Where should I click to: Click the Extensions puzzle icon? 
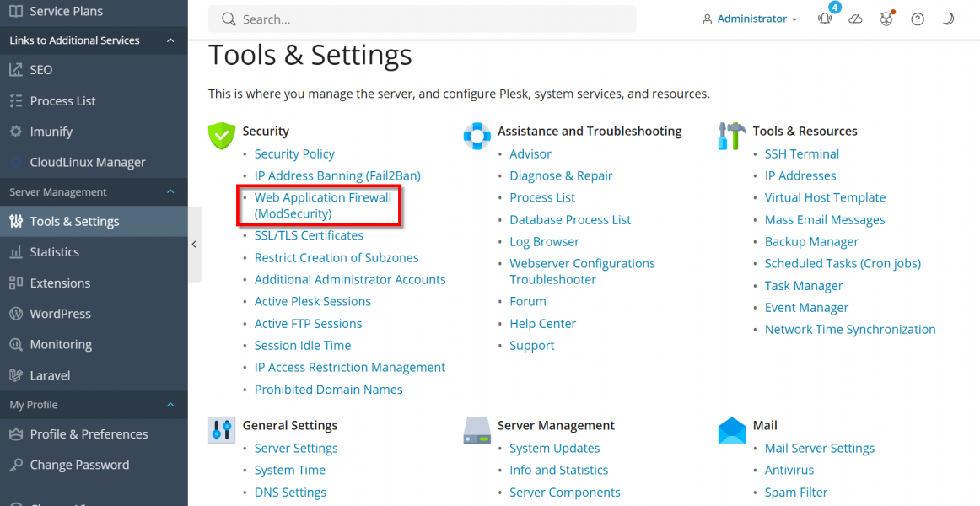coord(16,283)
